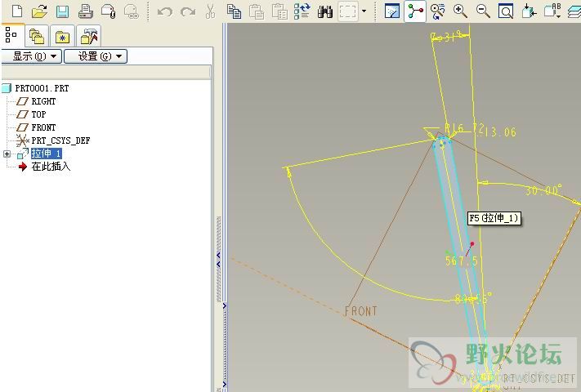This screenshot has height=392, width=581.
Task: Copy the selected feature
Action: point(234,11)
